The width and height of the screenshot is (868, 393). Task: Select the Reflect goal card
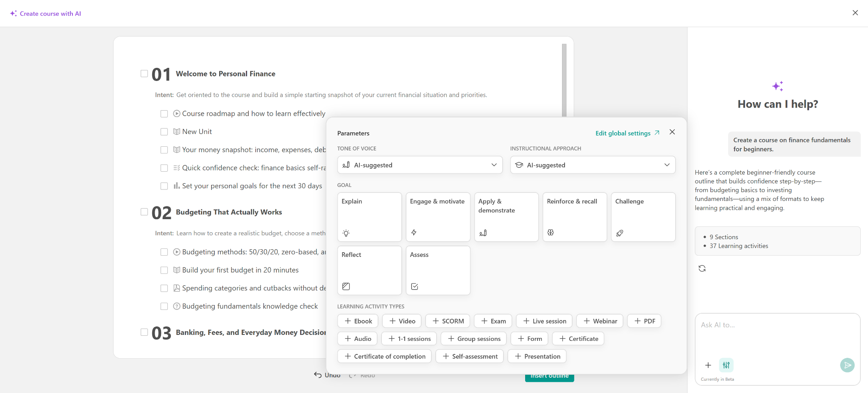(x=370, y=270)
